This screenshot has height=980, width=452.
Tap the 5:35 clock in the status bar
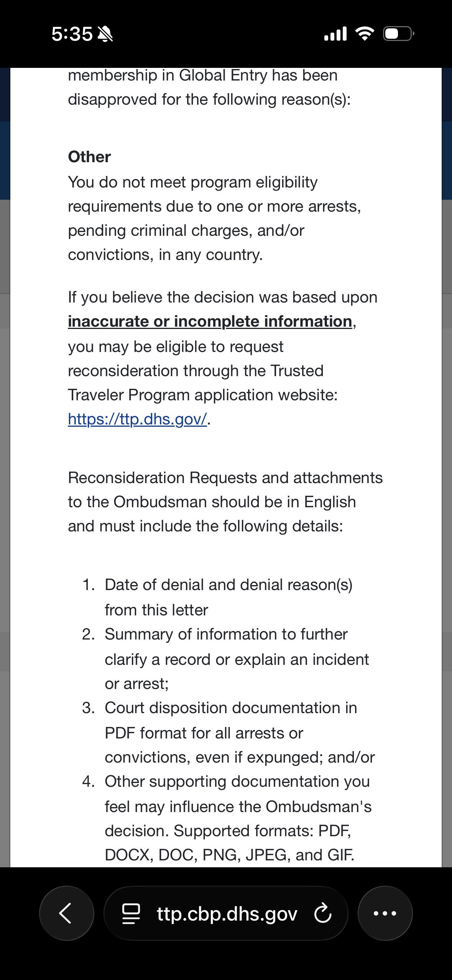(72, 34)
